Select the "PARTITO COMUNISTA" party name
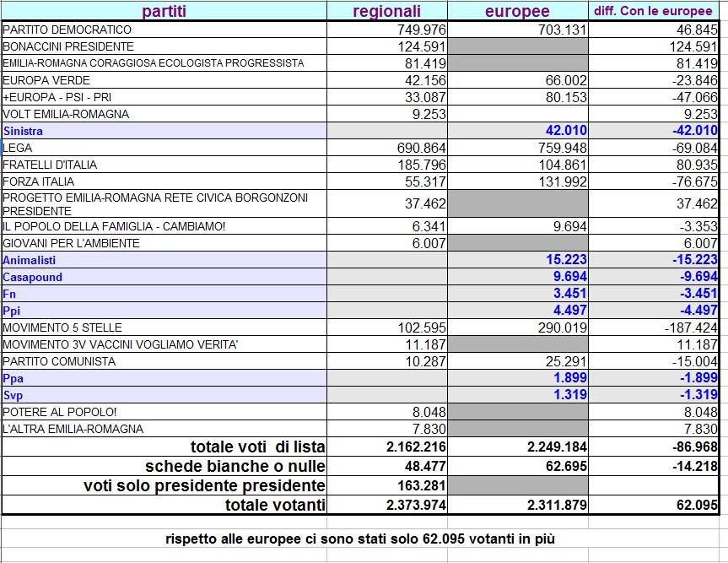The height and width of the screenshot is (563, 728). 59,361
